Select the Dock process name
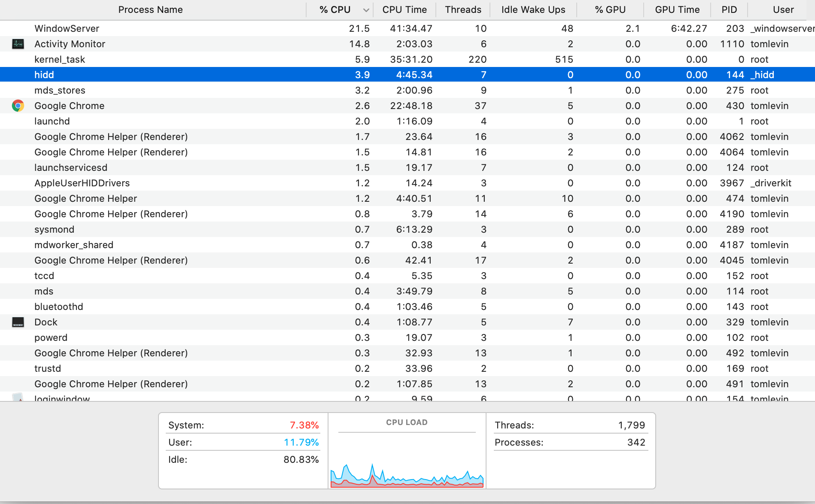The image size is (815, 504). click(46, 322)
